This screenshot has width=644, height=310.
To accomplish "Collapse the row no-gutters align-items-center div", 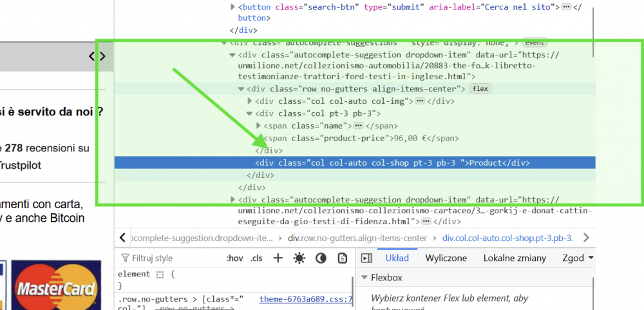I will (241, 89).
